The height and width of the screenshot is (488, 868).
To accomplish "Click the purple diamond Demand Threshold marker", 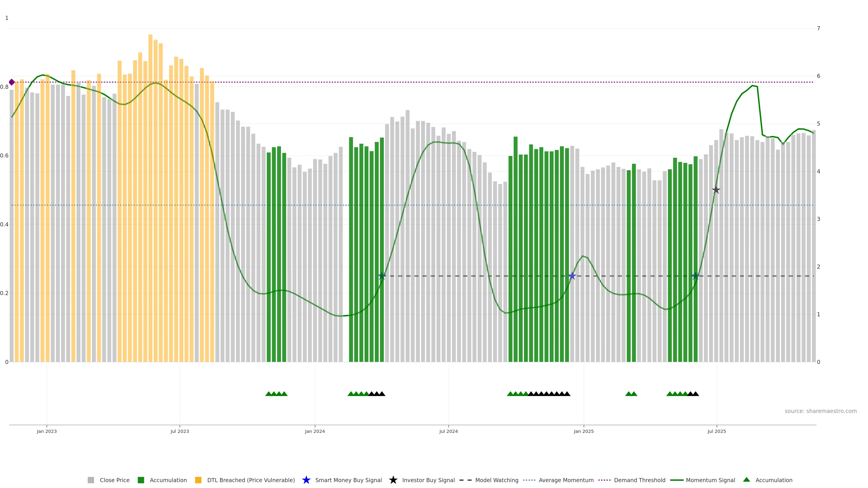I will (x=12, y=82).
